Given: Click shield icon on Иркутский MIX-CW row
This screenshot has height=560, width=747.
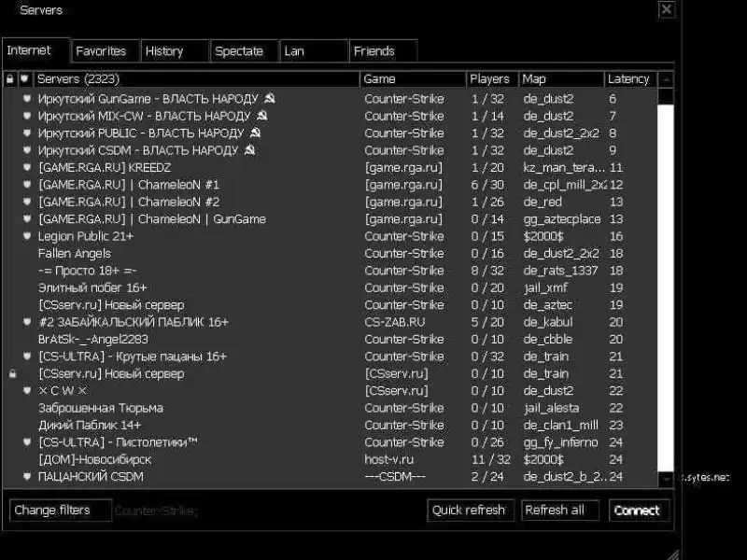Looking at the screenshot, I should tap(27, 116).
